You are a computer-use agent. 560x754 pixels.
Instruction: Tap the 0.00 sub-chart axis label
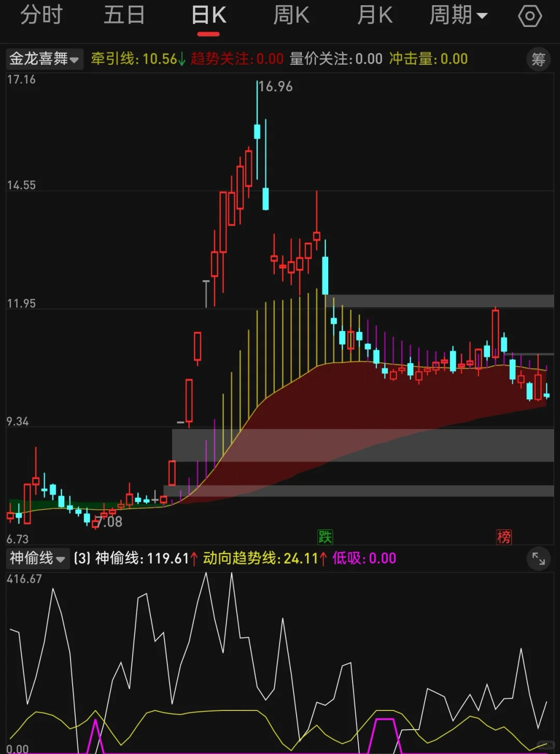coord(18,748)
